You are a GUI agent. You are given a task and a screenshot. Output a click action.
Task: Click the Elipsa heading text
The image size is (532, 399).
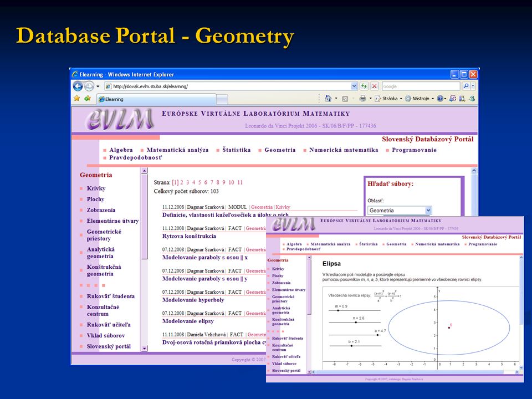coord(331,264)
